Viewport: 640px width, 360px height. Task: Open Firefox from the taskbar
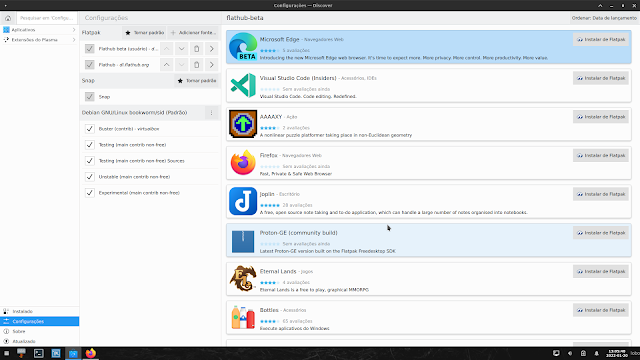pyautogui.click(x=91, y=353)
